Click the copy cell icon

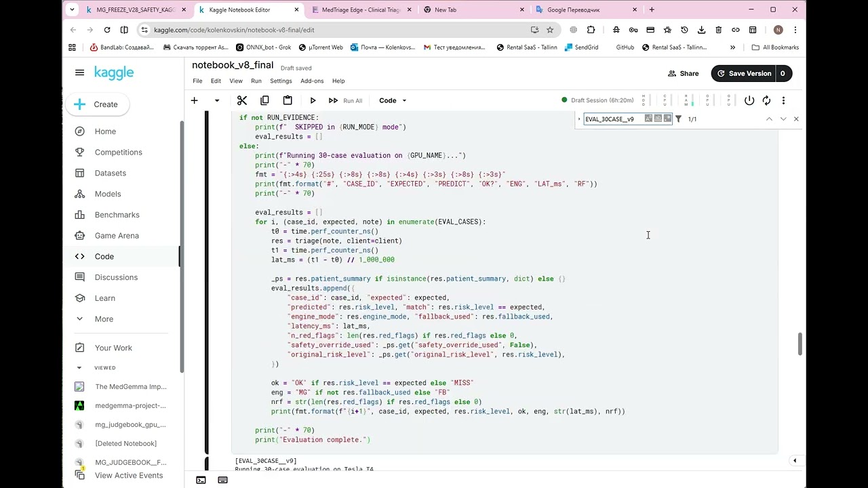[264, 100]
